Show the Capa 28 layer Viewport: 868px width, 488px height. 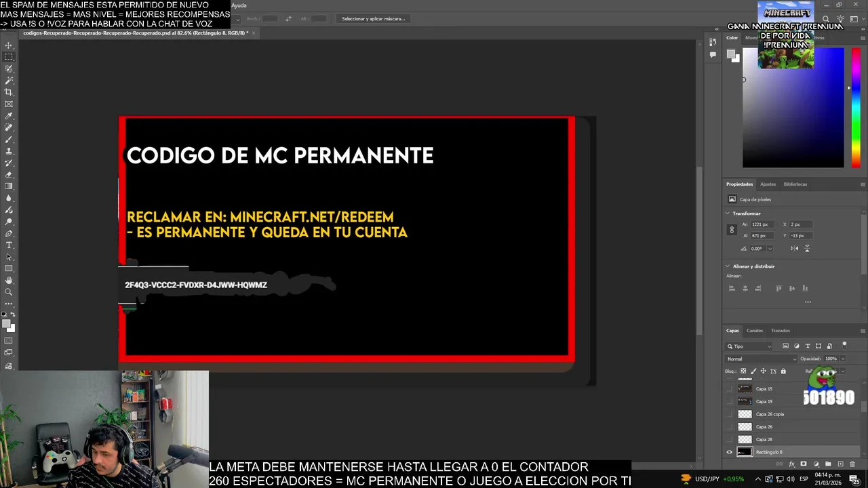[730, 439]
